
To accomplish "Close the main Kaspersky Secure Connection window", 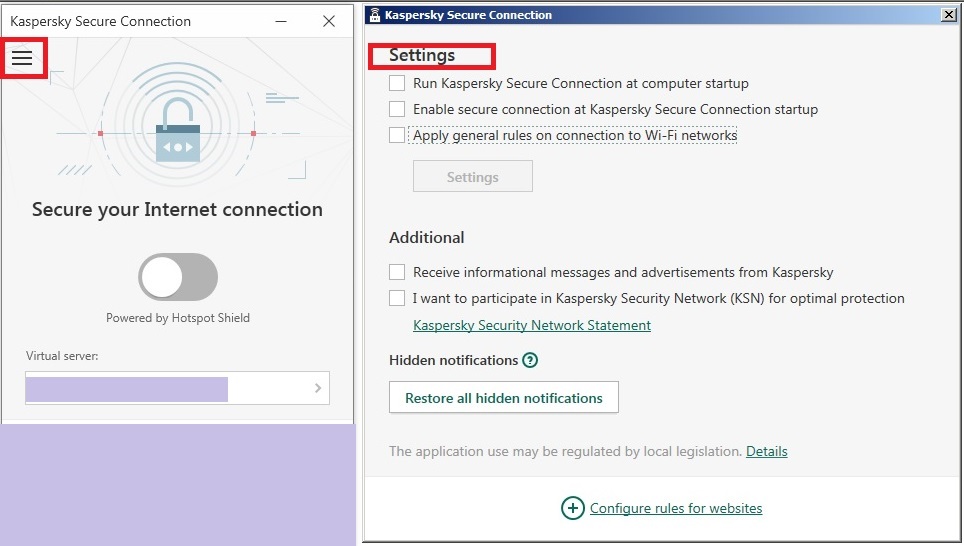I will click(329, 22).
